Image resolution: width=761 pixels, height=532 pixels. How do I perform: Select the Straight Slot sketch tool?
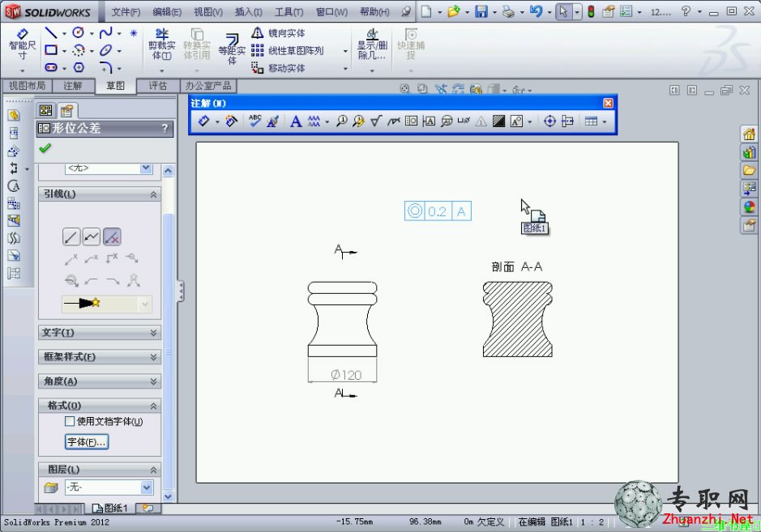51,67
